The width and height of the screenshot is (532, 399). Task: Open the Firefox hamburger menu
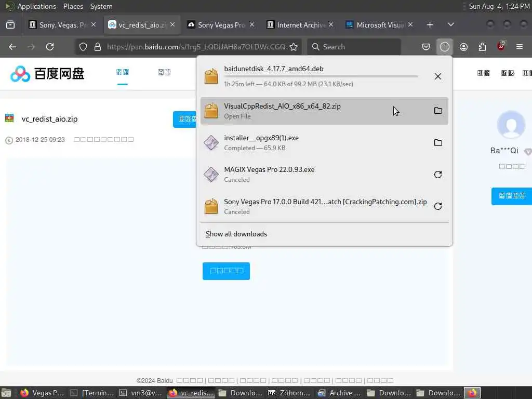(x=520, y=47)
